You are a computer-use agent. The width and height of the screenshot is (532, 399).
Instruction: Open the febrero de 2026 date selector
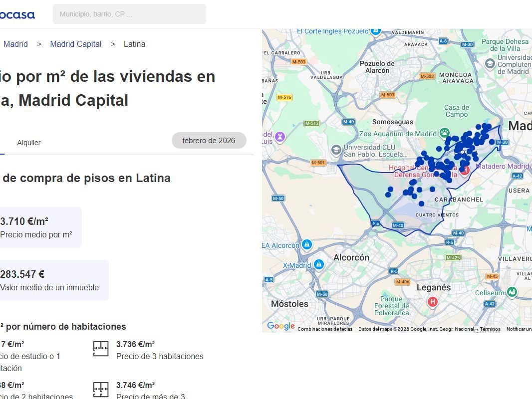tap(209, 141)
